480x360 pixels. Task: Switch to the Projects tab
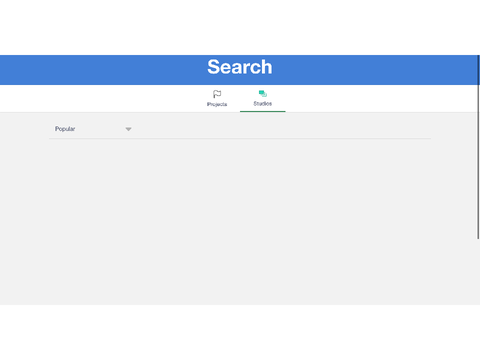pyautogui.click(x=217, y=98)
